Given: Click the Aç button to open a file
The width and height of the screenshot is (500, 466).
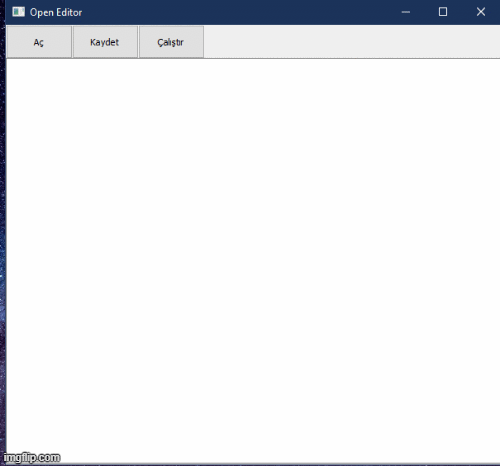Looking at the screenshot, I should pyautogui.click(x=39, y=42).
